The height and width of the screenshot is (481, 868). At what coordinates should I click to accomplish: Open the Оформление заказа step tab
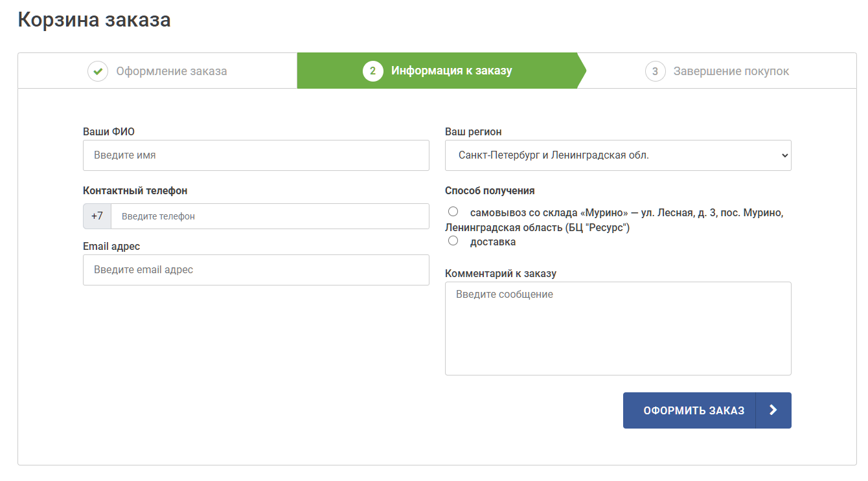click(x=157, y=71)
